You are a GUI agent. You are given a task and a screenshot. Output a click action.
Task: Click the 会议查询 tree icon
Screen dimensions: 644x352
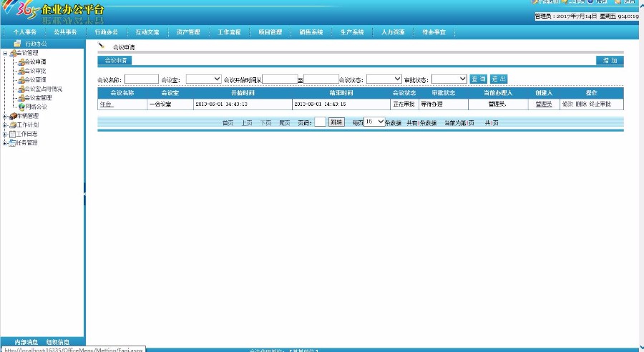pos(21,80)
